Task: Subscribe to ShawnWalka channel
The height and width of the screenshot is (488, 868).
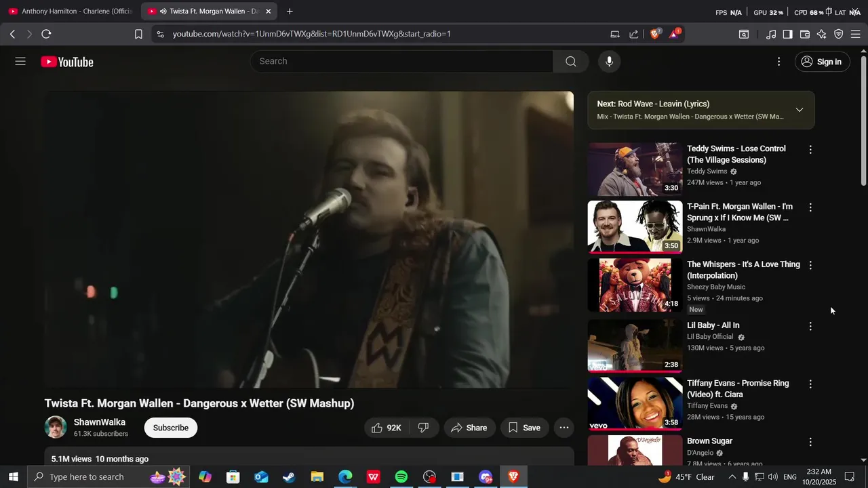Action: point(171,428)
